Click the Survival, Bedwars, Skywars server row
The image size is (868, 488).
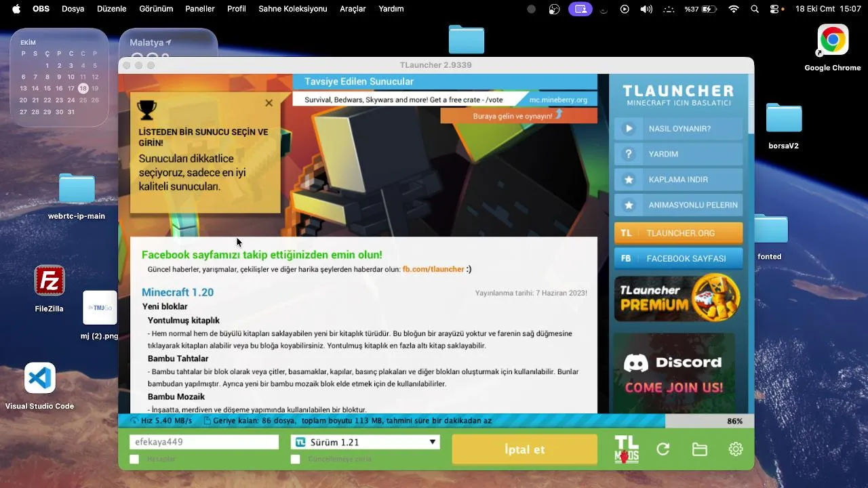(x=445, y=100)
